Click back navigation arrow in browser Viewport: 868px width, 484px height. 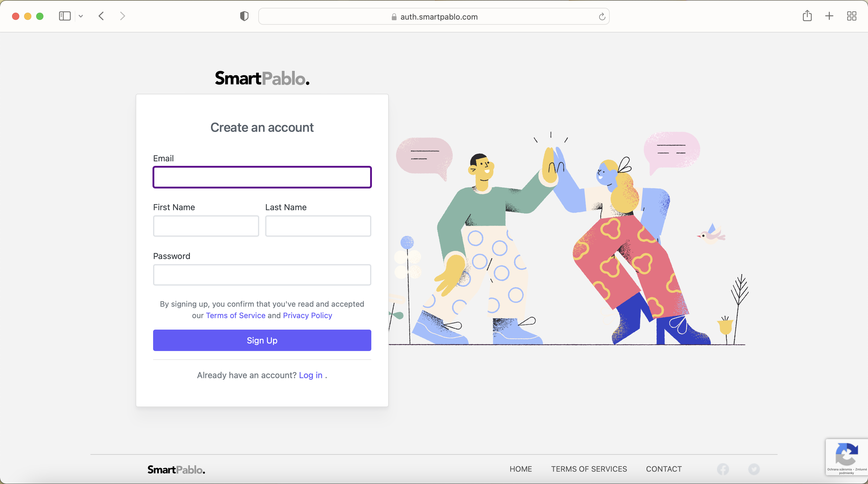[101, 16]
